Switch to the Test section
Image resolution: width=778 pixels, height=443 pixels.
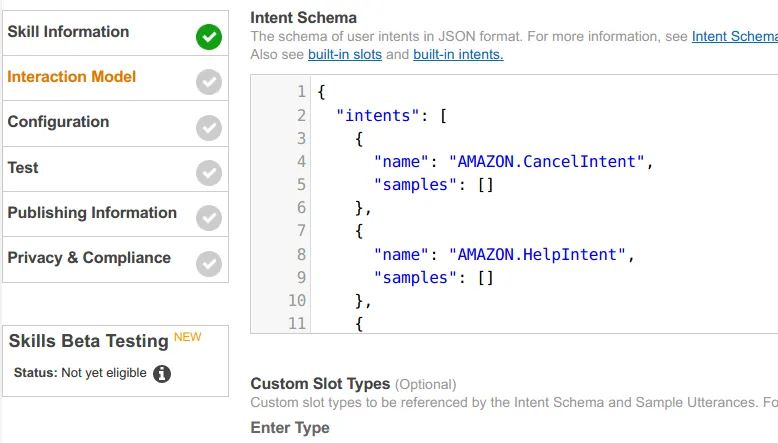(x=23, y=168)
